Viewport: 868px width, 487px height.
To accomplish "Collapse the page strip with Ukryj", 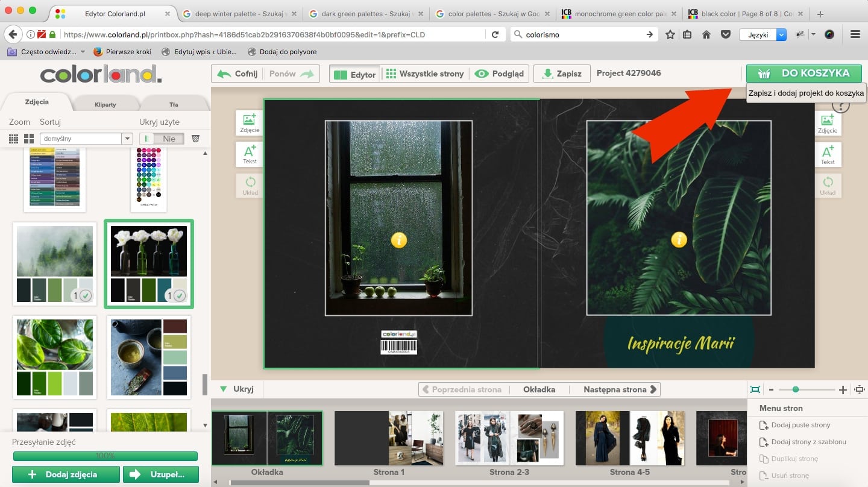I will [237, 389].
